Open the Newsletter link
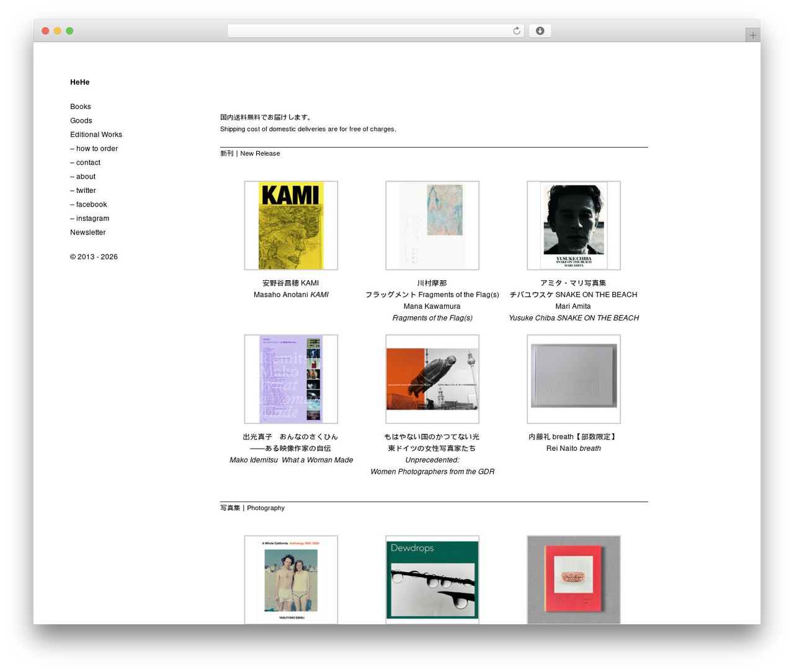This screenshot has width=794, height=672. tap(88, 232)
